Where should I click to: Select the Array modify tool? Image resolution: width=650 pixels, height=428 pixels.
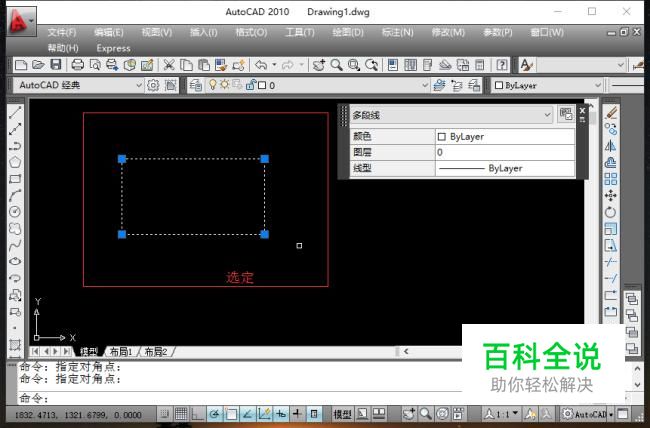point(611,179)
